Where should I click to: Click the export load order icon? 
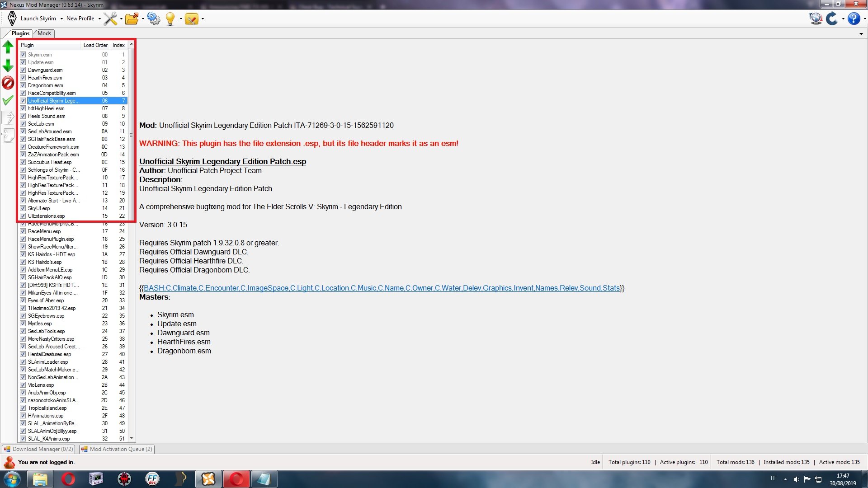[8, 117]
